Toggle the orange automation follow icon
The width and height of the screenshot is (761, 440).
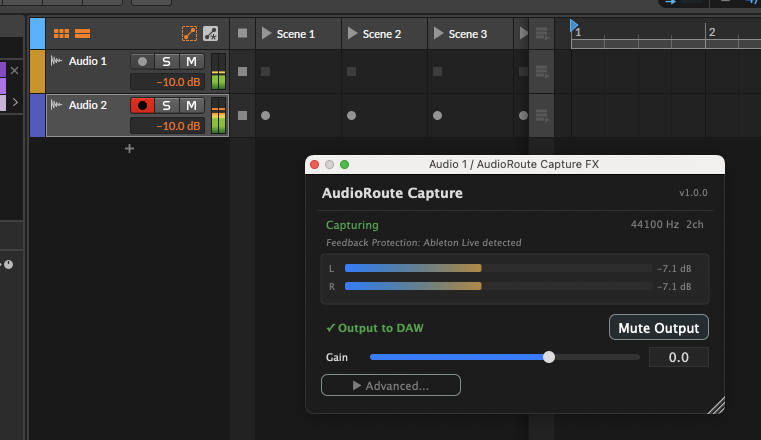[x=189, y=33]
